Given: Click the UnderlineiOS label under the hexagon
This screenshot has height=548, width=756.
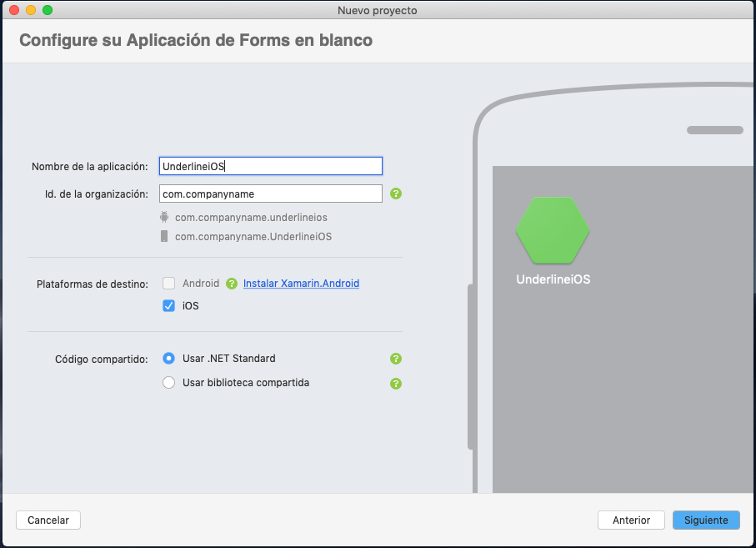Looking at the screenshot, I should pyautogui.click(x=552, y=279).
